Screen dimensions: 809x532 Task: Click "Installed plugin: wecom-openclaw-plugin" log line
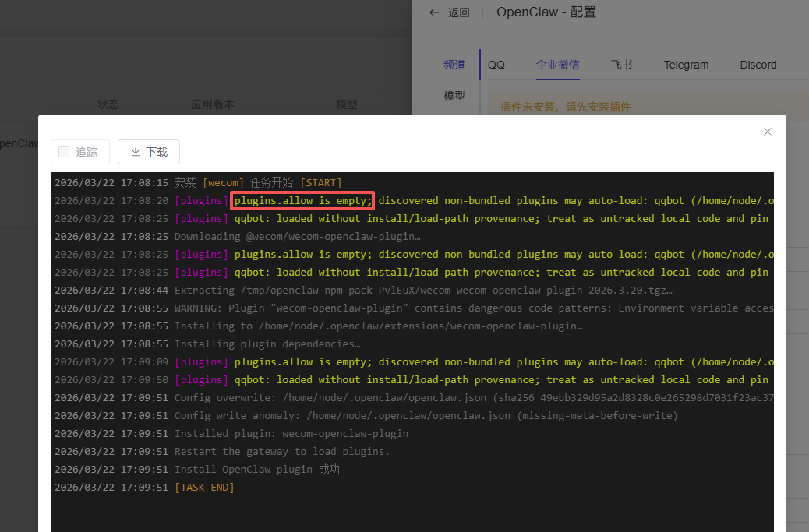tap(291, 434)
